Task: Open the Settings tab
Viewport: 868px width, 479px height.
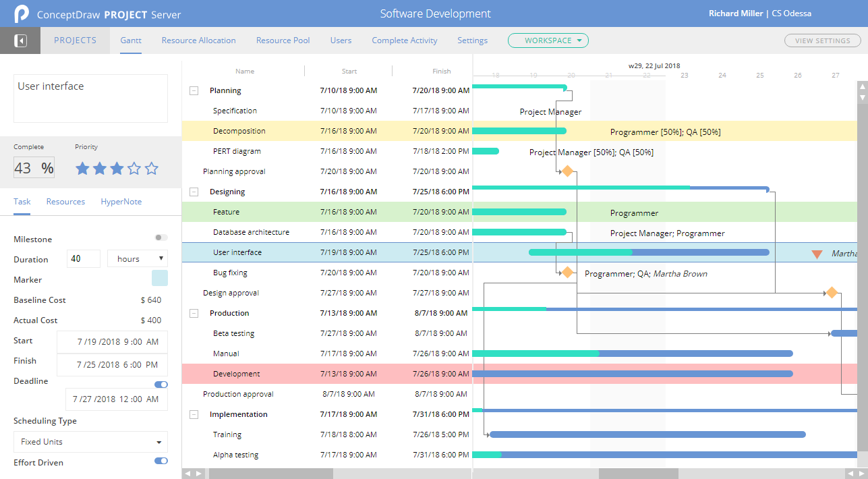Action: (472, 40)
